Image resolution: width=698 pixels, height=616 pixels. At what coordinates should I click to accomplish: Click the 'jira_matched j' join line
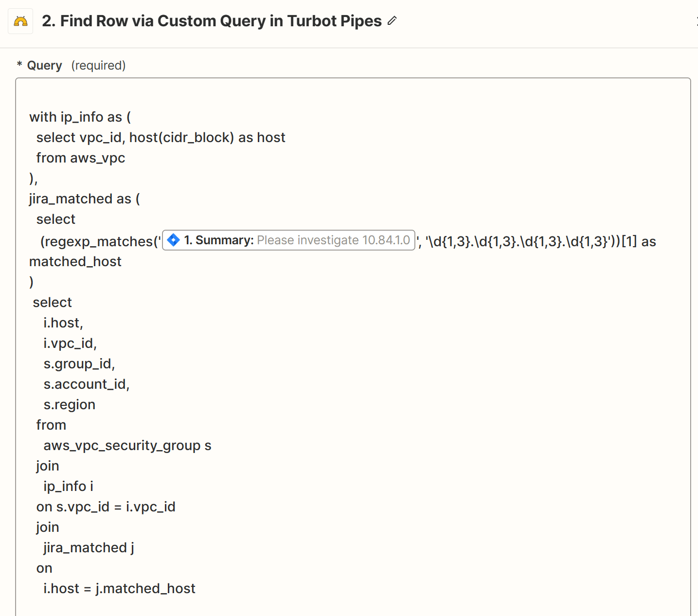[x=89, y=548]
